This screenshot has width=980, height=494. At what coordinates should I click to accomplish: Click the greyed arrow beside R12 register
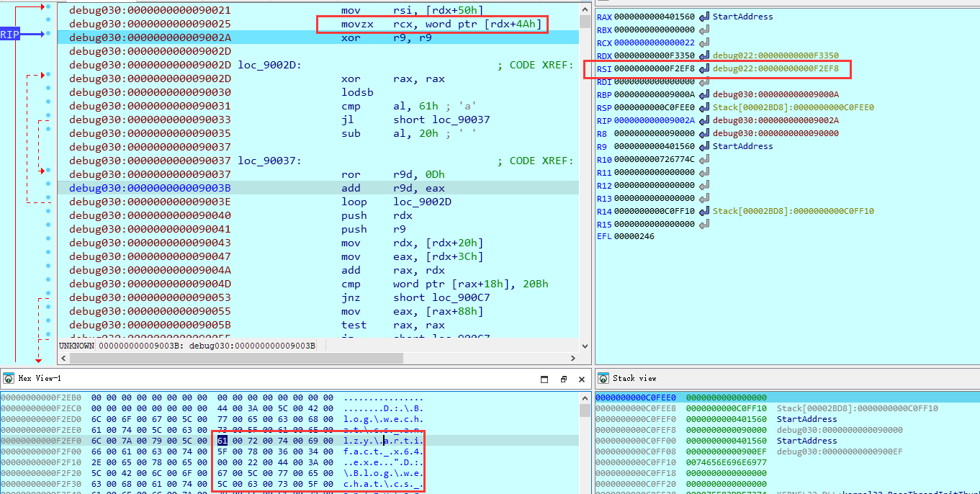[x=704, y=185]
